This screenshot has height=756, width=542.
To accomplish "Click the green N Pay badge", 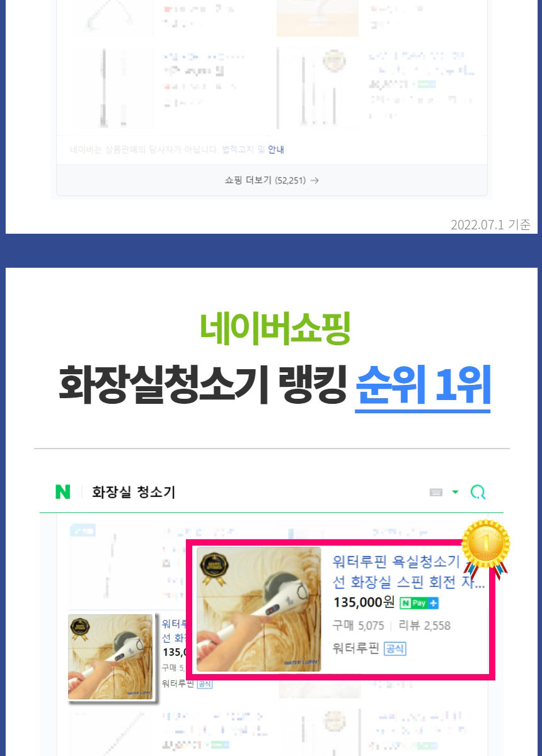I will [414, 603].
